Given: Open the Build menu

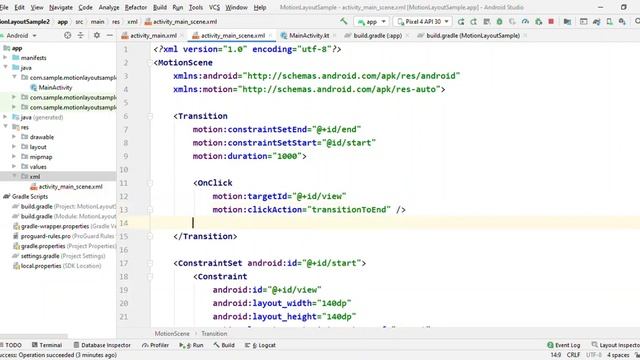Looking at the screenshot, I should pos(160,7).
